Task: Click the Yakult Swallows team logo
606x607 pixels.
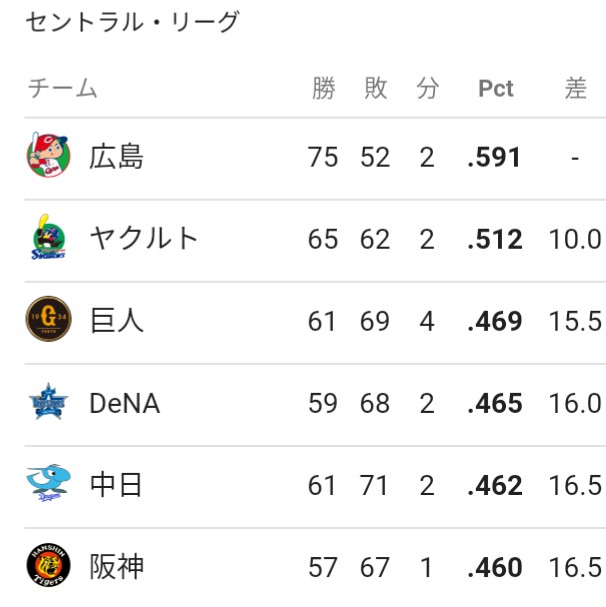Action: [x=48, y=237]
